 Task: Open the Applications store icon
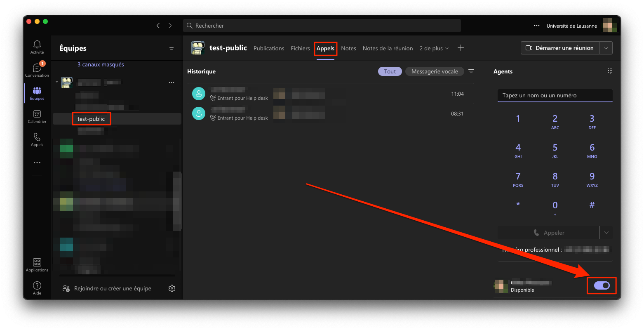(37, 265)
